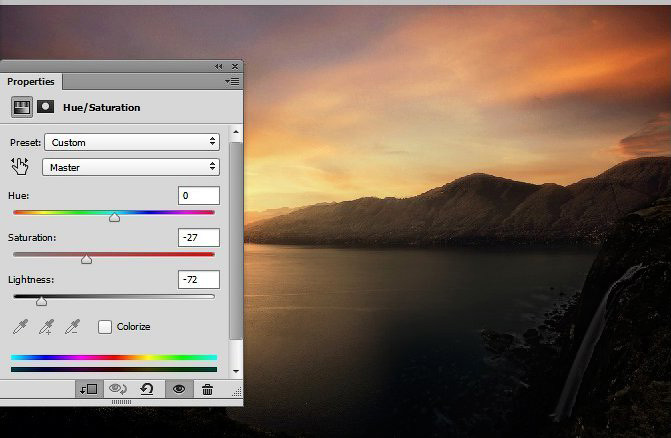671x438 pixels.
Task: Select the layer mask icon
Action: pyautogui.click(x=45, y=107)
